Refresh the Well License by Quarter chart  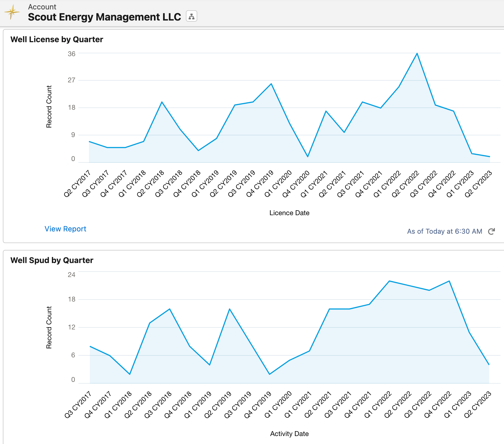coord(491,231)
